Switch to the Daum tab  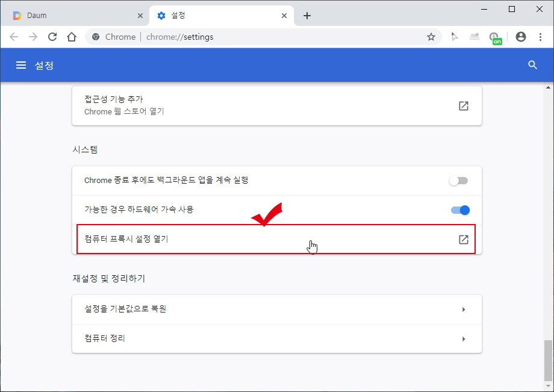tap(75, 16)
